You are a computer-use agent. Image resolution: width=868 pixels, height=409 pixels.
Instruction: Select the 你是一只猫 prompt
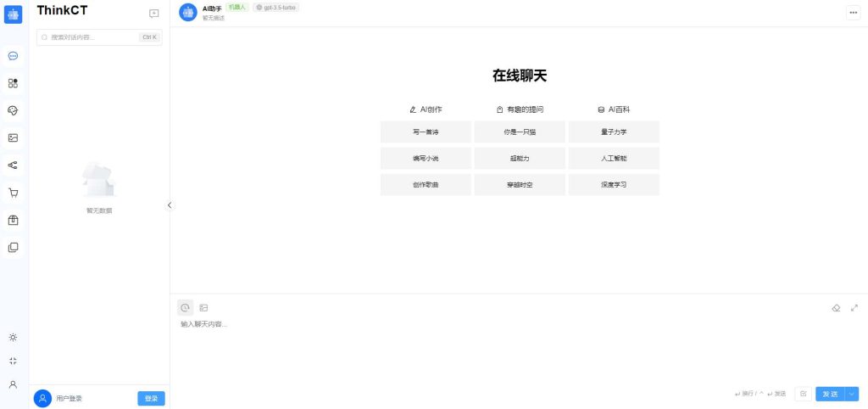pos(520,132)
